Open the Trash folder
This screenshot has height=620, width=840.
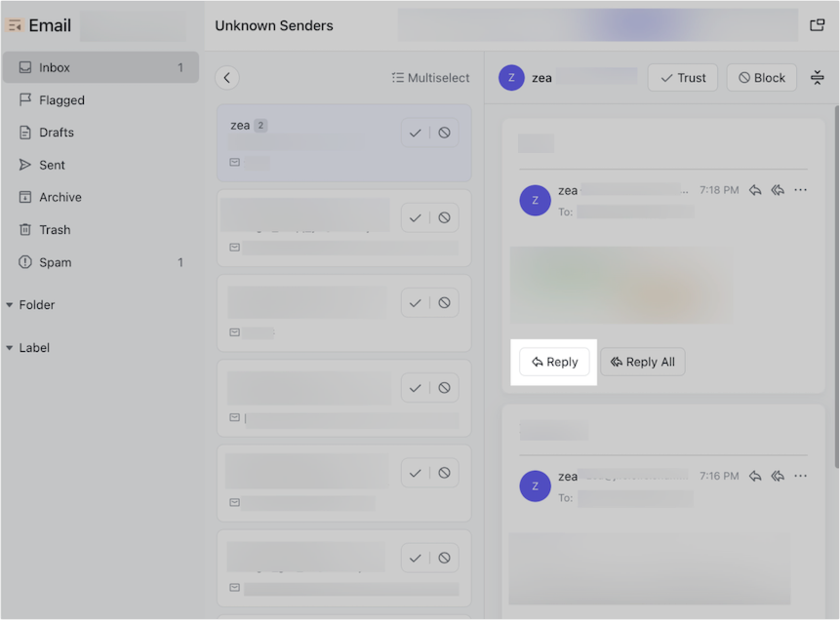pos(100,230)
